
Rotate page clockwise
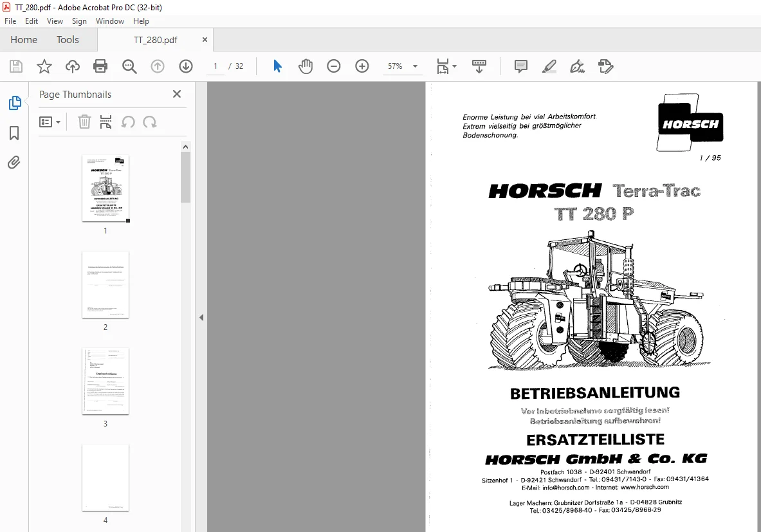coord(149,122)
